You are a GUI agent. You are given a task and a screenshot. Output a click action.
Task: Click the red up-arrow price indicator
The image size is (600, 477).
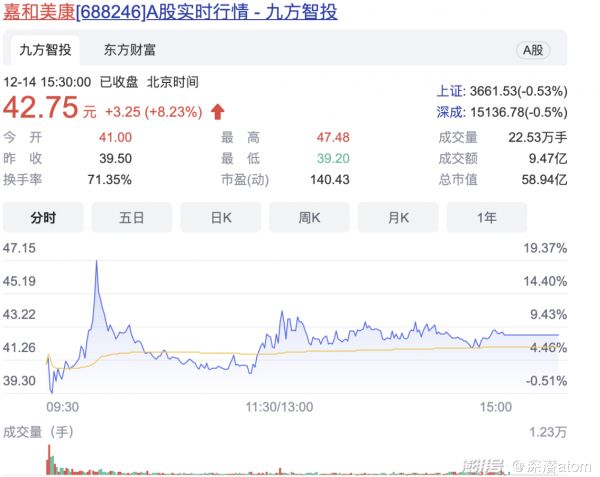pyautogui.click(x=218, y=112)
